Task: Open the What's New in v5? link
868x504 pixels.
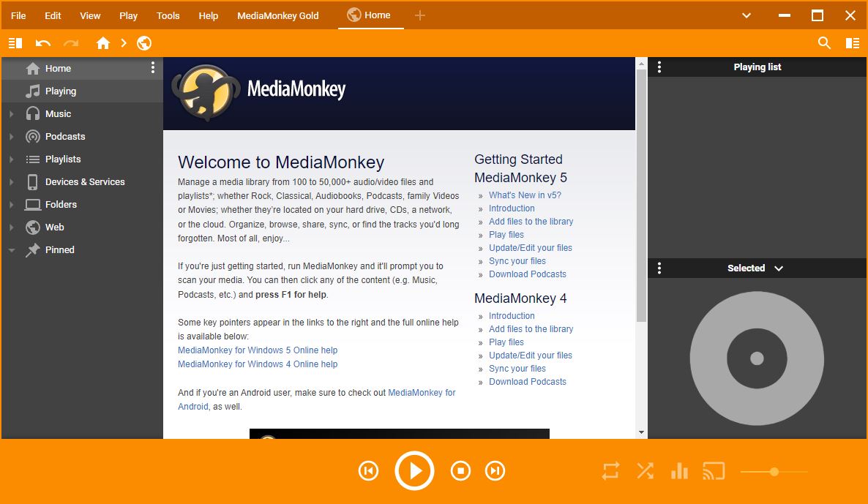Action: click(x=525, y=195)
